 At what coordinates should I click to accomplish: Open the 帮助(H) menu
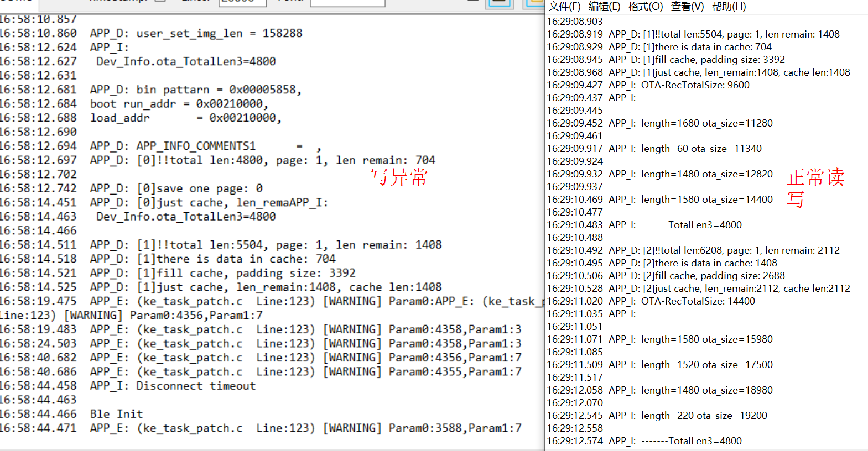[x=729, y=7]
